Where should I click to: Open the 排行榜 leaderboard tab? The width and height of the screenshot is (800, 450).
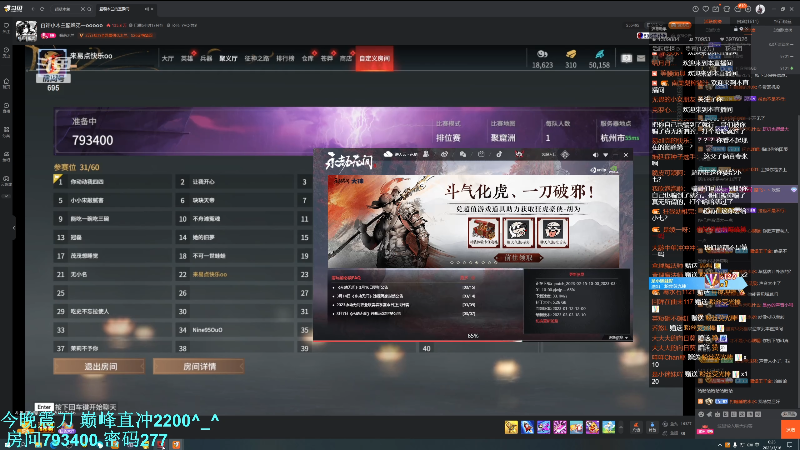point(285,59)
